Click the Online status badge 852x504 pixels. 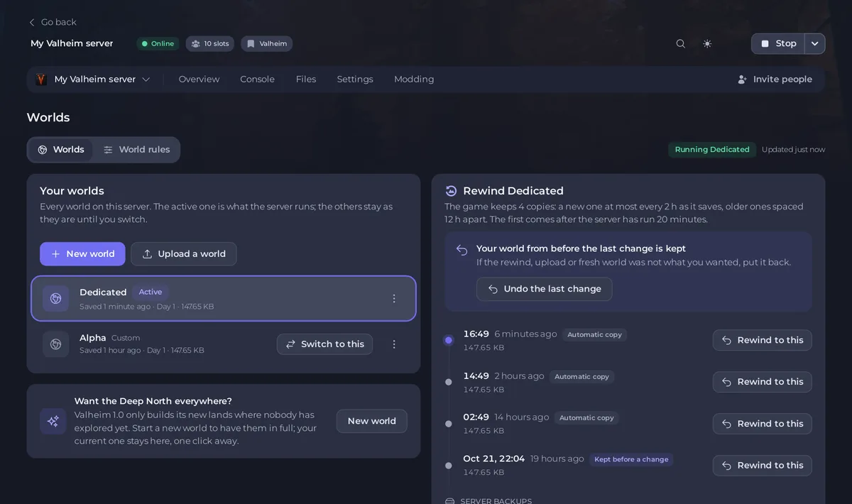[158, 43]
